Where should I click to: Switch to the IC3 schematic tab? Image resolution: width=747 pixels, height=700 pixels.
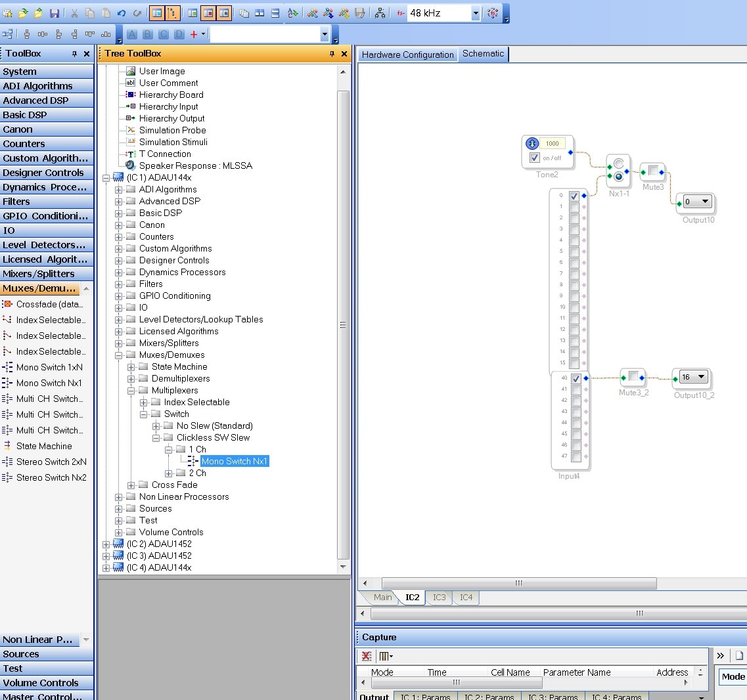(440, 597)
